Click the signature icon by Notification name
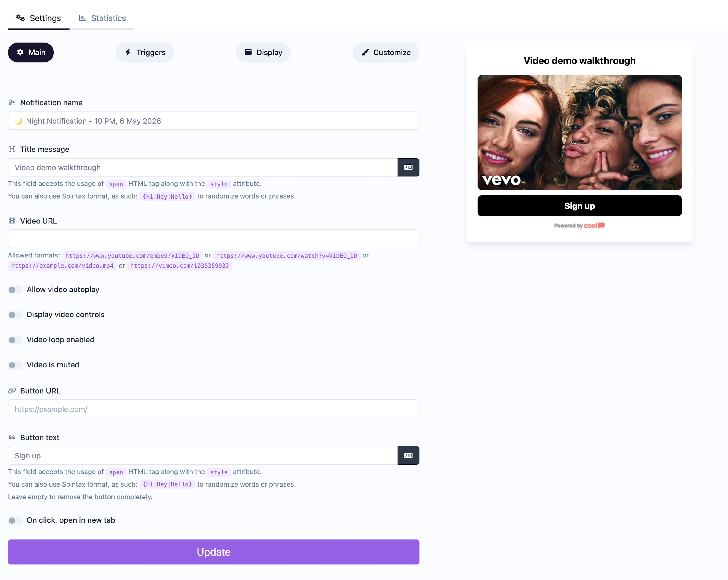The height and width of the screenshot is (580, 728). pos(12,102)
